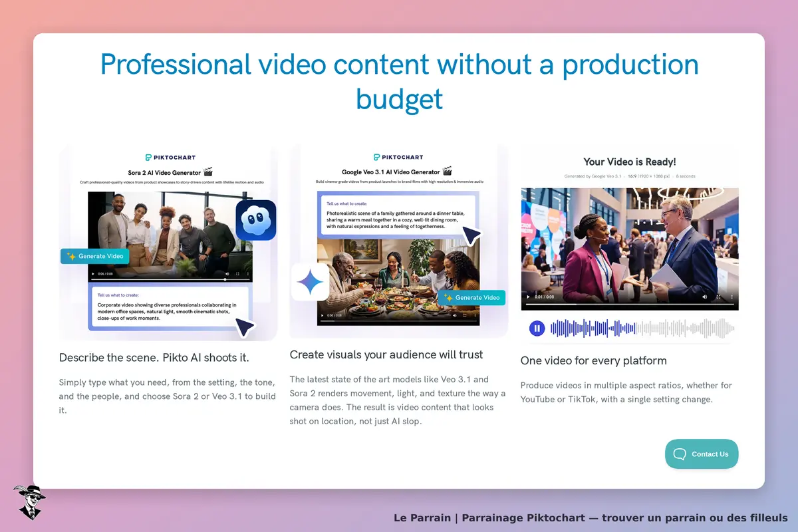
Task: Open the Contact Us chat button
Action: (702, 454)
